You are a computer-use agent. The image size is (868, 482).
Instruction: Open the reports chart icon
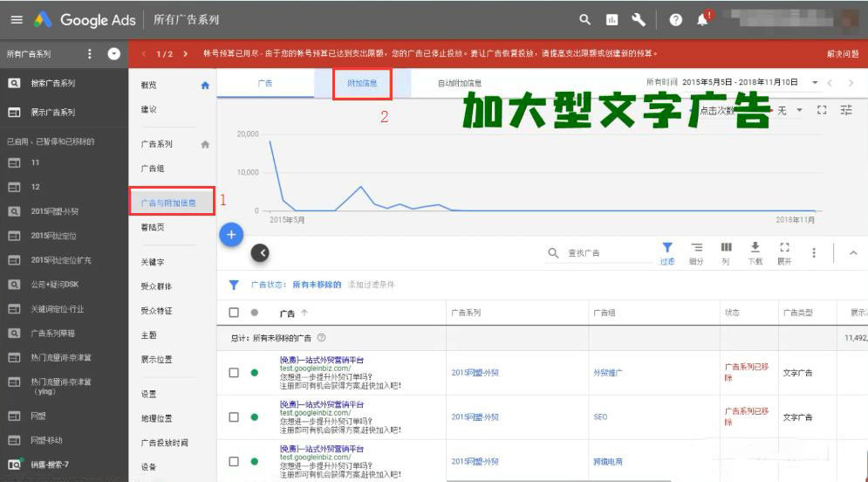click(612, 20)
